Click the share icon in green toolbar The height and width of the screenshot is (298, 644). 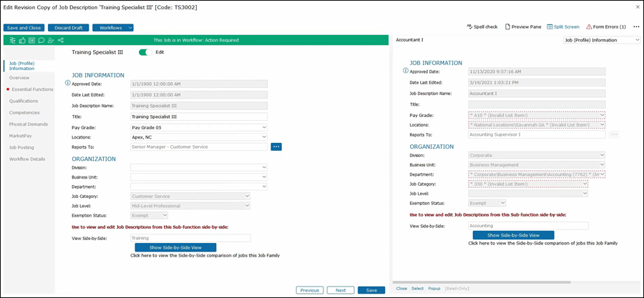coord(60,40)
